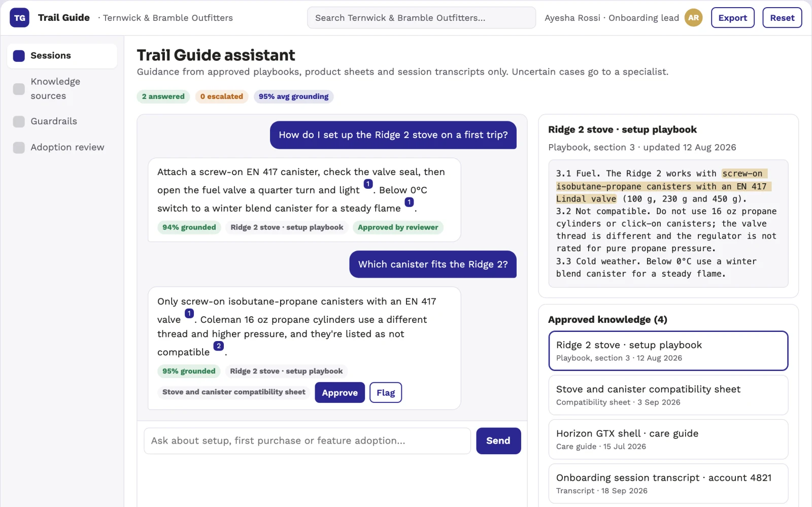Screen dimensions: 812x507
Task: Click 'Playbook, section 3 · updated 12 Aug 2026'
Action: [642, 148]
